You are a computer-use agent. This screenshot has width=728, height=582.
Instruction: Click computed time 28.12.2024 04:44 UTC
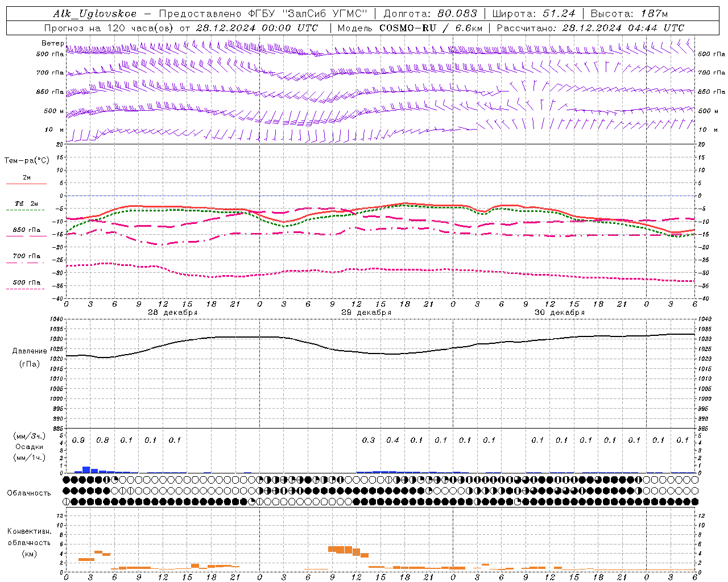623,28
